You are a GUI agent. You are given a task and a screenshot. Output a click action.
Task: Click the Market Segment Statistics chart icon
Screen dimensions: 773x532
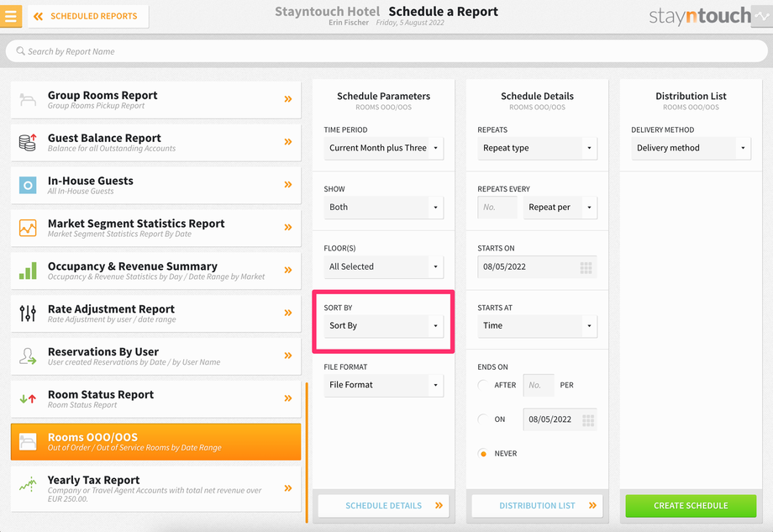[x=28, y=228]
